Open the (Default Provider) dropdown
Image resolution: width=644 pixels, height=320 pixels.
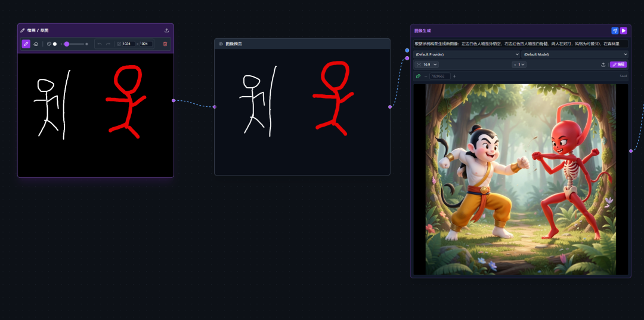pos(467,54)
